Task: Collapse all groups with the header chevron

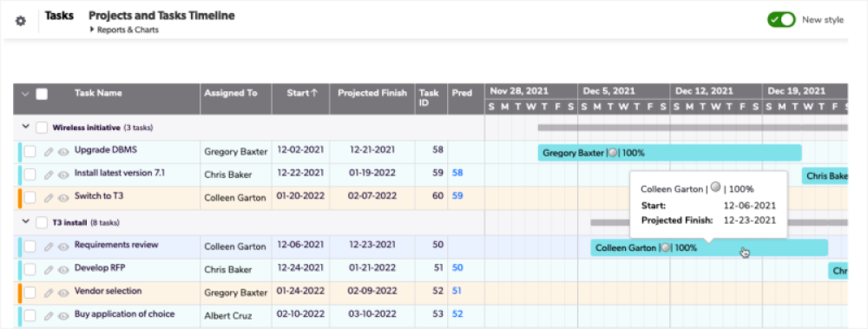Action: pos(25,94)
